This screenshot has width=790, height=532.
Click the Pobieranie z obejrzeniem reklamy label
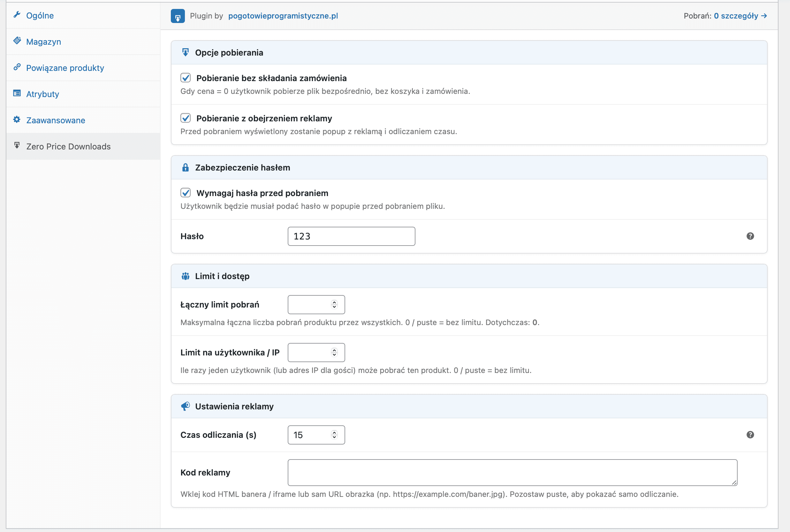pyautogui.click(x=264, y=118)
